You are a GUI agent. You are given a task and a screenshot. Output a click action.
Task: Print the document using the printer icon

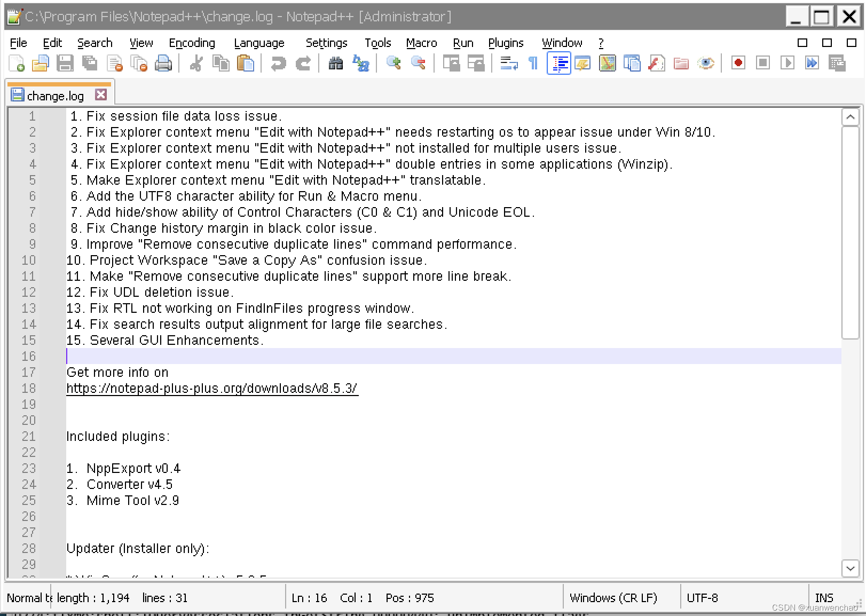163,64
